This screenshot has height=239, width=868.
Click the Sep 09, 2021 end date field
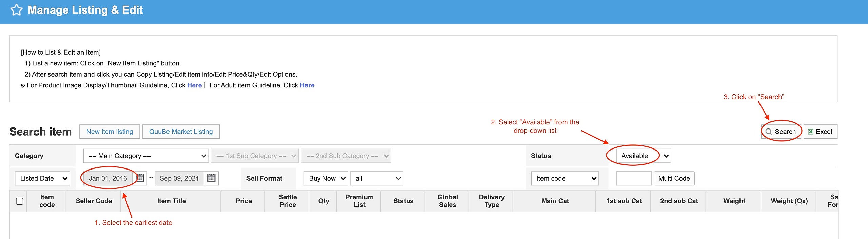tap(179, 179)
